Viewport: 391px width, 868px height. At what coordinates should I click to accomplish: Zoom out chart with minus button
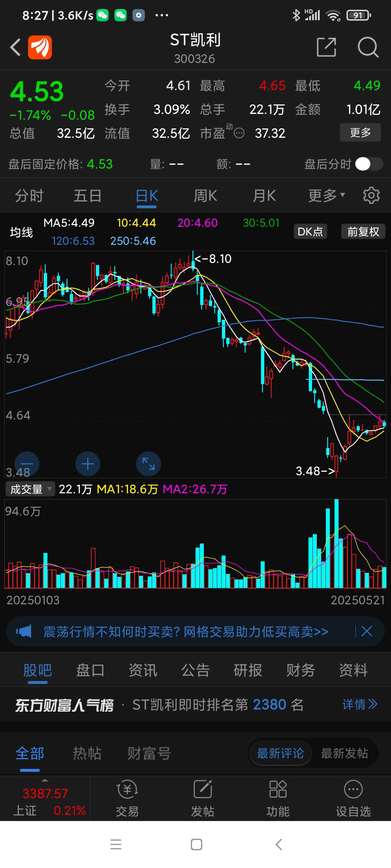point(27,464)
